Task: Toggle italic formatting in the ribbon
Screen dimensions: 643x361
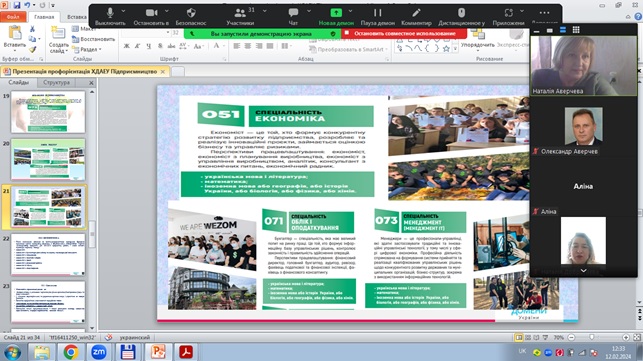Action: pos(138,46)
